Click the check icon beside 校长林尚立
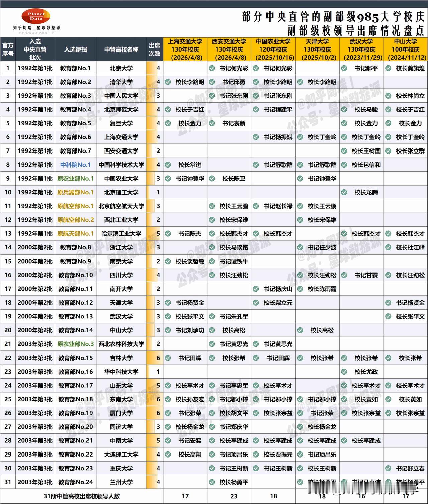This screenshot has width=428, height=504. [x=388, y=96]
